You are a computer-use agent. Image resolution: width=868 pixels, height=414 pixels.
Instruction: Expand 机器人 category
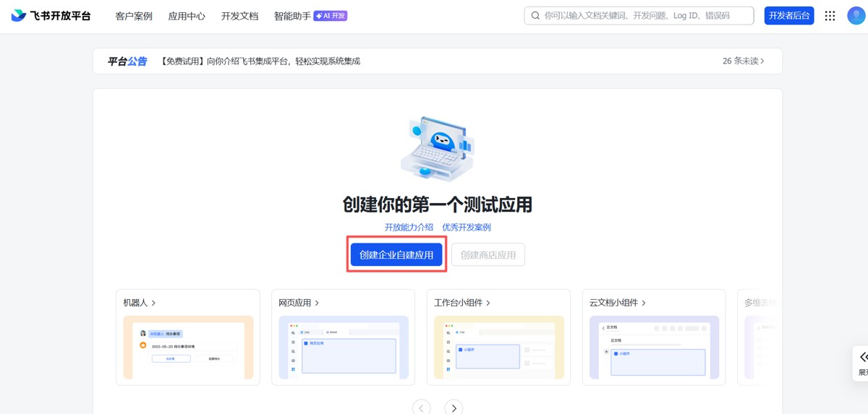[140, 303]
